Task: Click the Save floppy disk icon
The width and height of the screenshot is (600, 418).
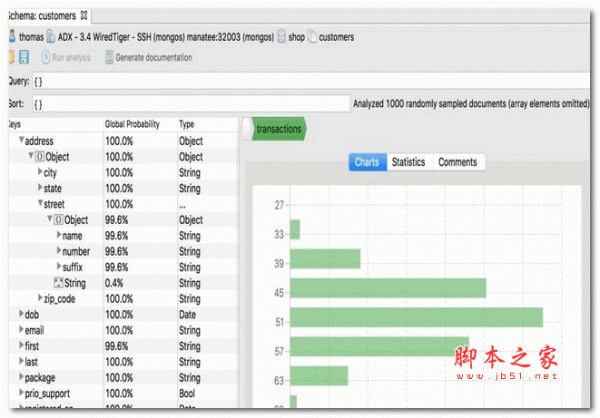Action: click(24, 57)
